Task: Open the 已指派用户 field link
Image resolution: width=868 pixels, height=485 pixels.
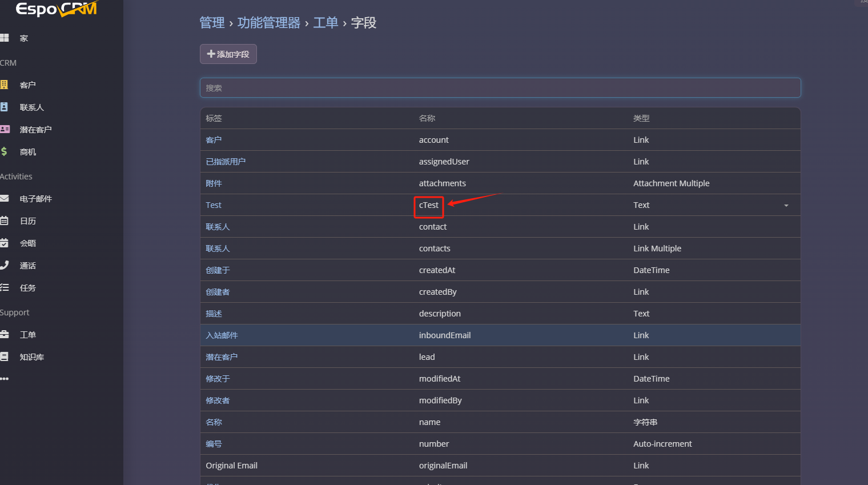Action: coord(226,162)
